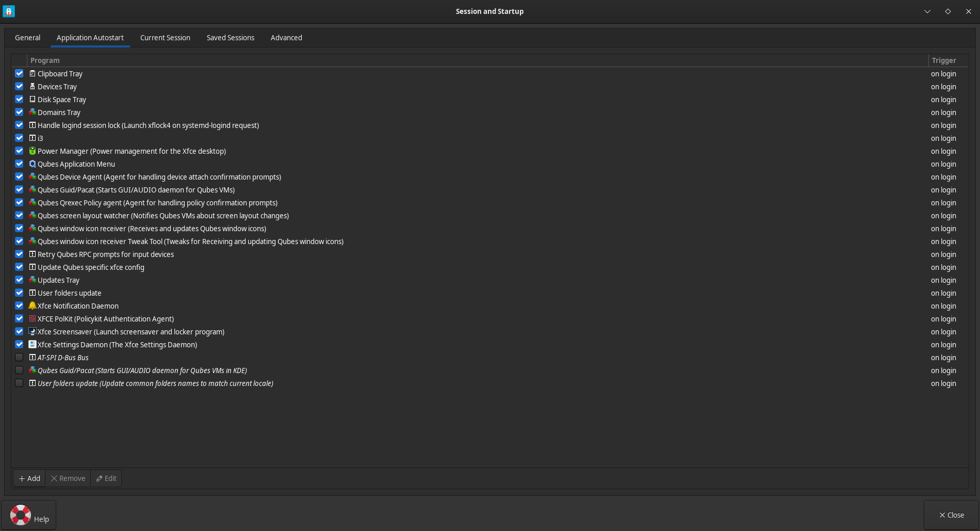Uncheck the i3 autostart entry
Image resolution: width=980 pixels, height=531 pixels.
tap(19, 138)
